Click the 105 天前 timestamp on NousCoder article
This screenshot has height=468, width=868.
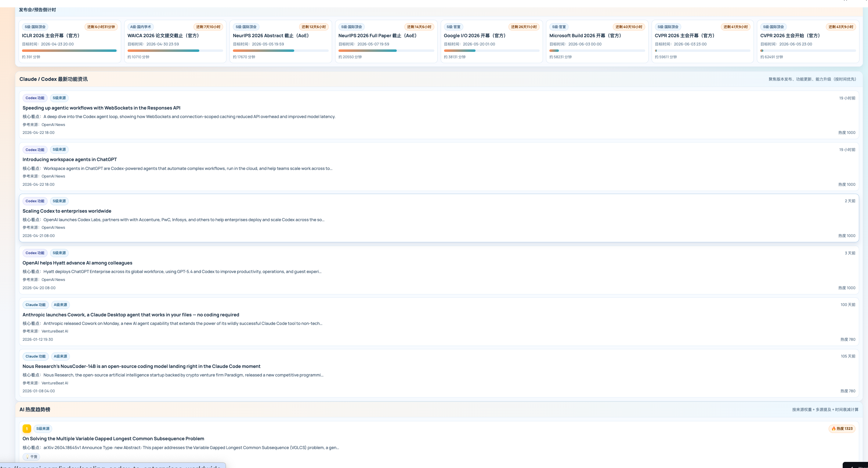[848, 356]
